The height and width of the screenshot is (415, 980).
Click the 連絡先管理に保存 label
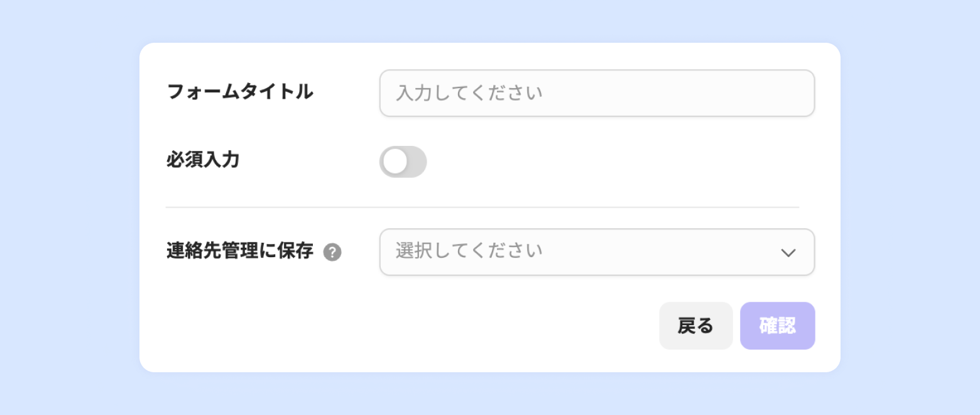click(x=240, y=252)
